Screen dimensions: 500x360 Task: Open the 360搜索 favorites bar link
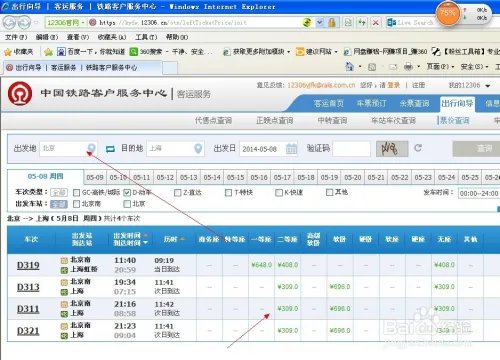click(x=171, y=52)
